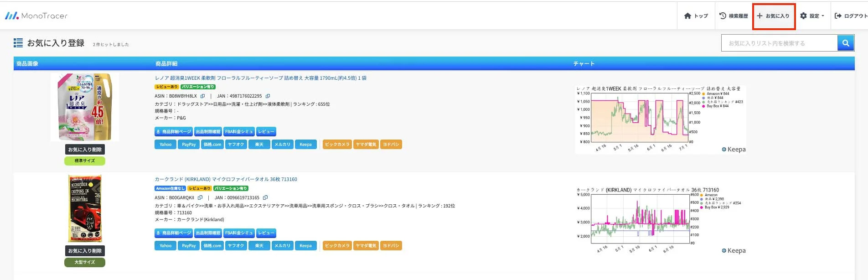The height and width of the screenshot is (280, 868).
Task: Open the レノア product image thumbnail
Action: pyautogui.click(x=85, y=107)
